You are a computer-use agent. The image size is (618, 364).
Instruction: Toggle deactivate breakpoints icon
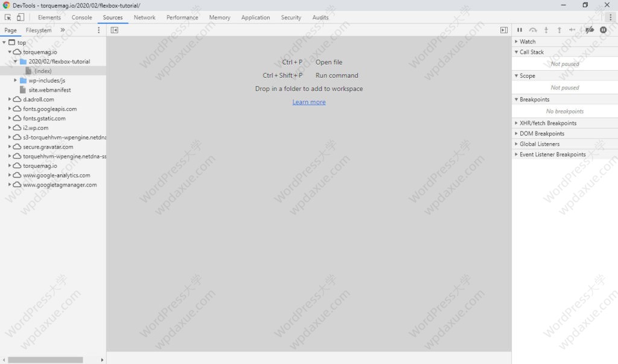coord(590,30)
